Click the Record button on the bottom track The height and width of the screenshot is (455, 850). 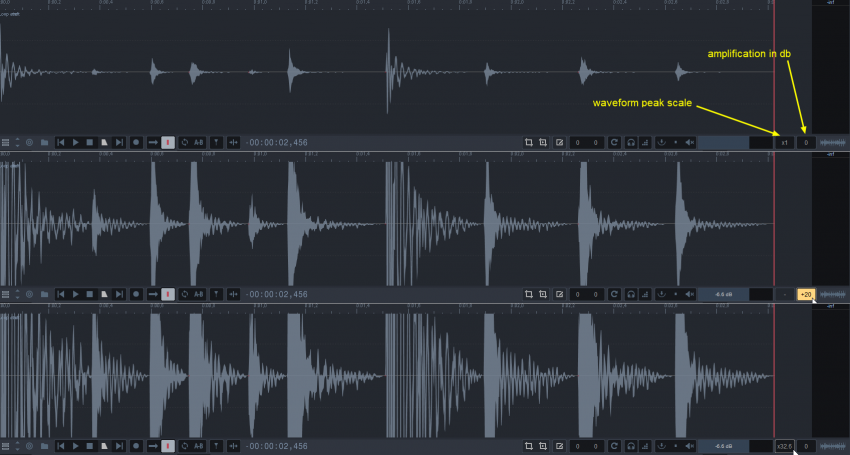coord(135,446)
